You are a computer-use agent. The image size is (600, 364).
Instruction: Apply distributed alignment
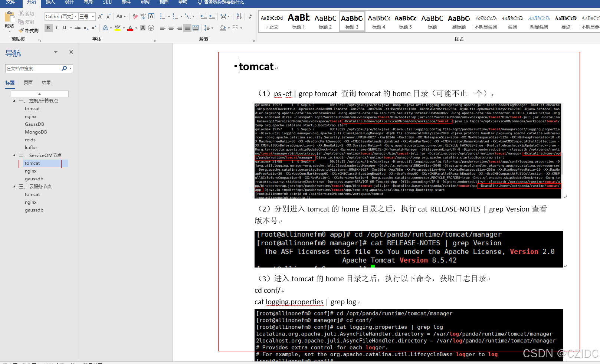[x=196, y=28]
